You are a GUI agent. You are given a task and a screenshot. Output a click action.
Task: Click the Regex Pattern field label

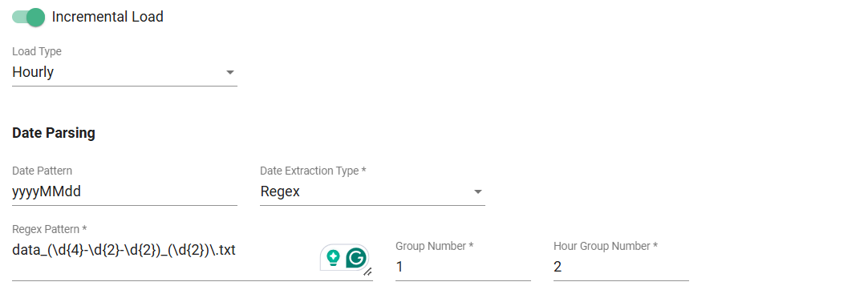tap(50, 229)
